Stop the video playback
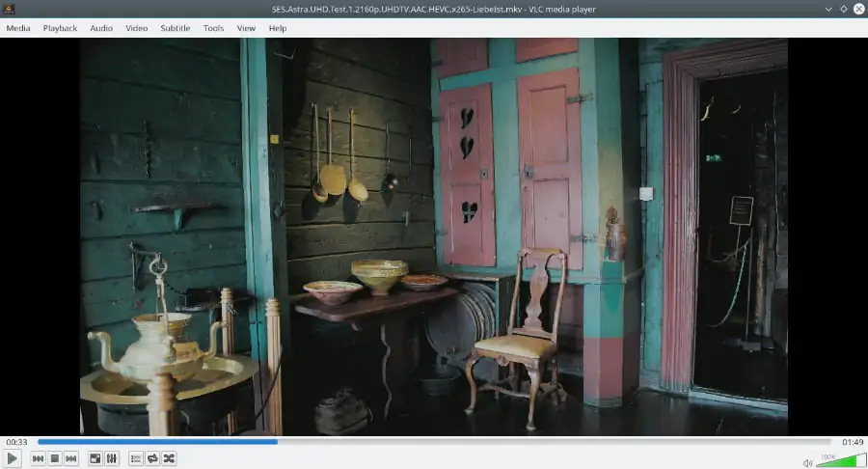Screen dimensions: 868x469 [x=55, y=458]
